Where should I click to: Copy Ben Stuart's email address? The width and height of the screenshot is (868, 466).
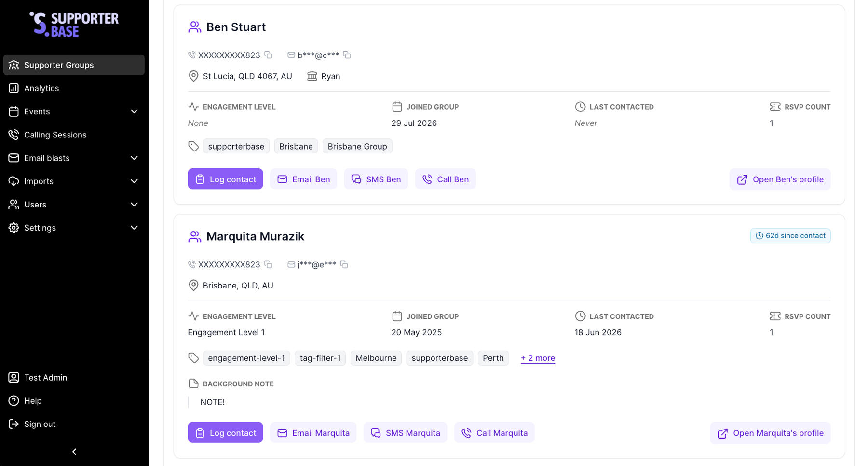(347, 55)
